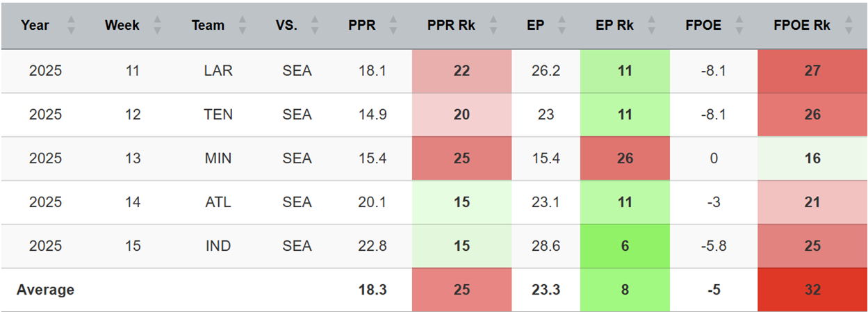Sort PPR column with arrow icon

click(393, 26)
